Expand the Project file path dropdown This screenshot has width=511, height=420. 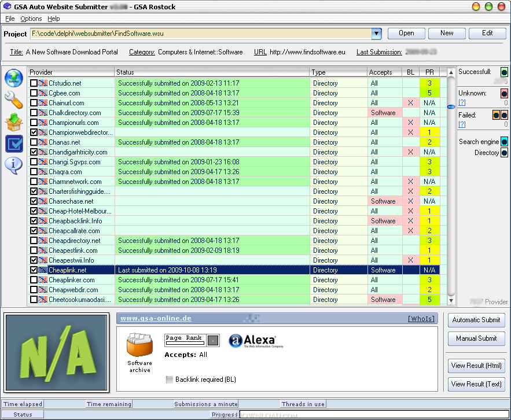pos(376,34)
